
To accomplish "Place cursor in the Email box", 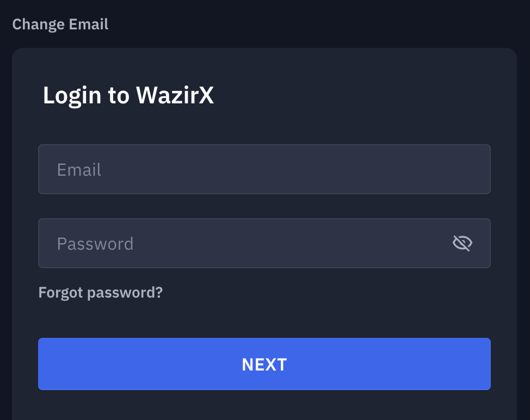I will tap(264, 169).
